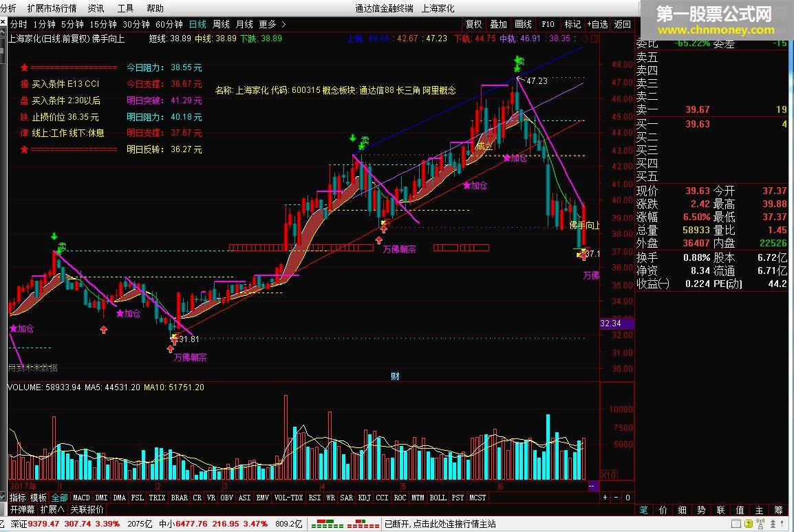Click the disconnected notice 已断开,点击此处连接行情主站

pos(440,523)
